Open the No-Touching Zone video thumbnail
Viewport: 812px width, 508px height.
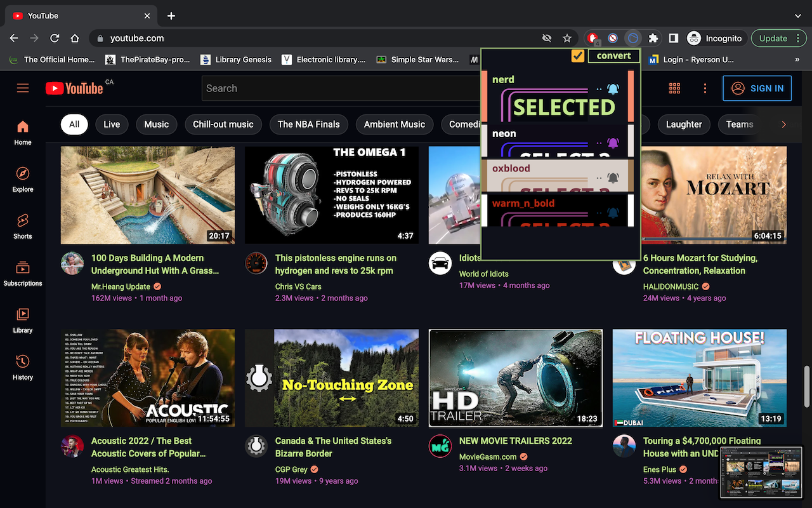point(332,378)
